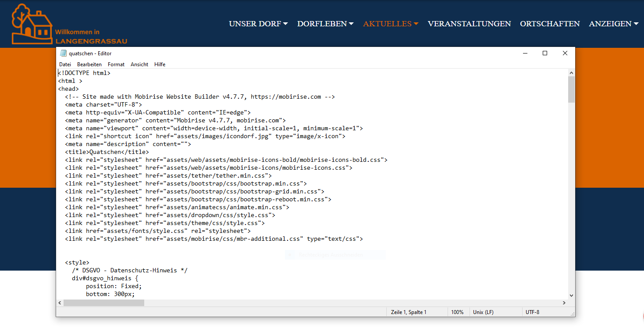Expand the UNSER DORF dropdown
644x332 pixels.
click(258, 24)
